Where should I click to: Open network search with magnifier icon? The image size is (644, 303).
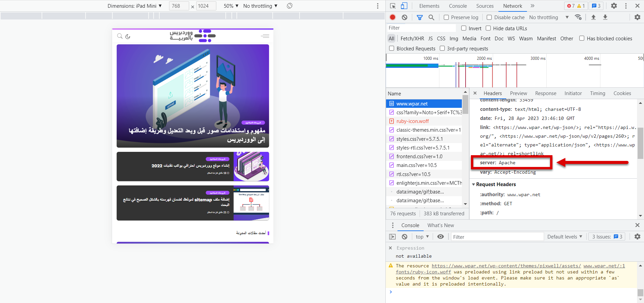click(x=431, y=17)
